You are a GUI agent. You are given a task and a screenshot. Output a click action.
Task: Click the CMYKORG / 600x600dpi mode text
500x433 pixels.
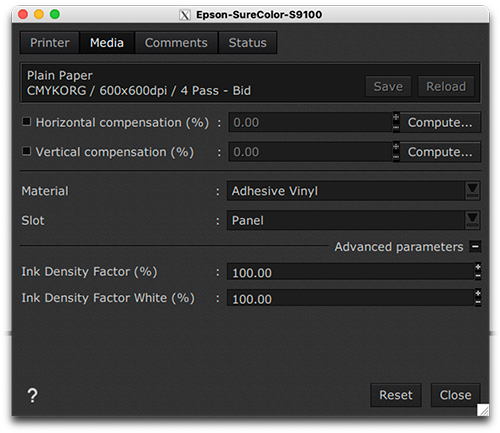[139, 91]
